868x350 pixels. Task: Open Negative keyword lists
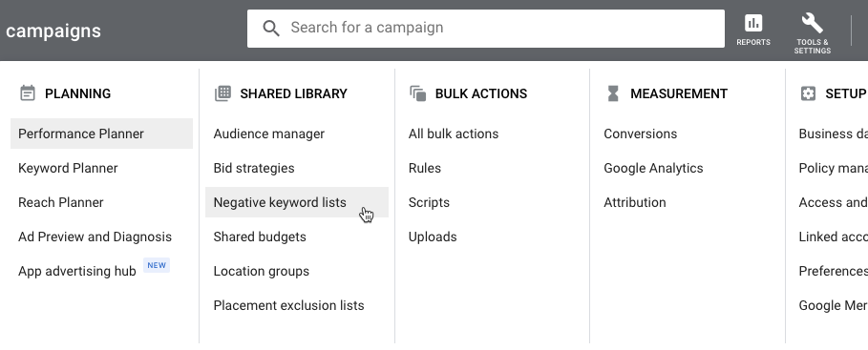(x=297, y=202)
